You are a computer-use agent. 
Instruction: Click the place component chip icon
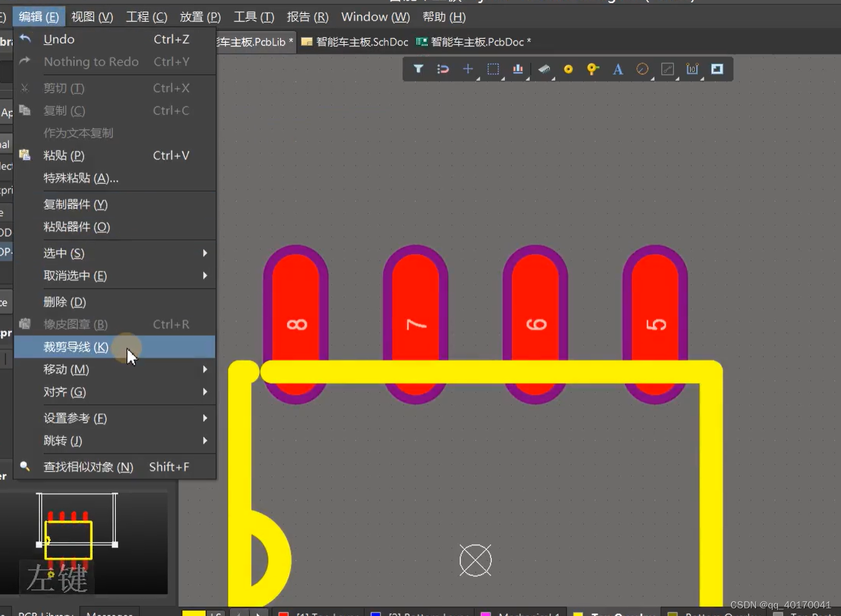click(x=543, y=69)
